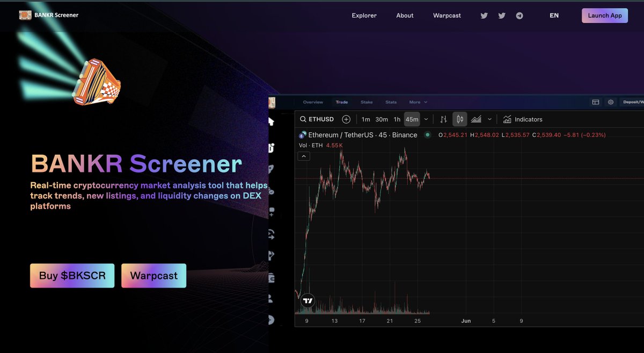Click the plus icon to compare symbols
Screen dimensions: 644x353
[346, 119]
